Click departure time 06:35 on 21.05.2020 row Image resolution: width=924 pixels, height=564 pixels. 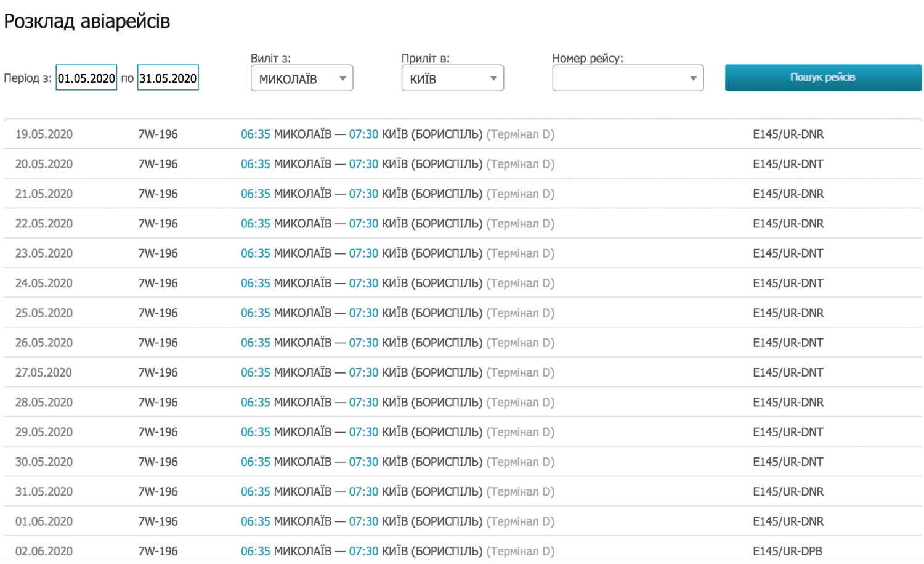coord(255,194)
